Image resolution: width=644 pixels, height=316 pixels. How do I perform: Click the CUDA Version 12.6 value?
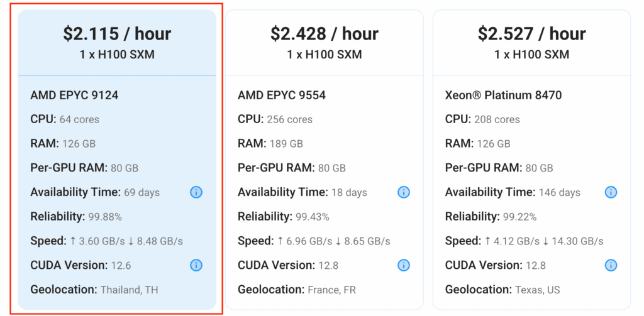coord(121,266)
